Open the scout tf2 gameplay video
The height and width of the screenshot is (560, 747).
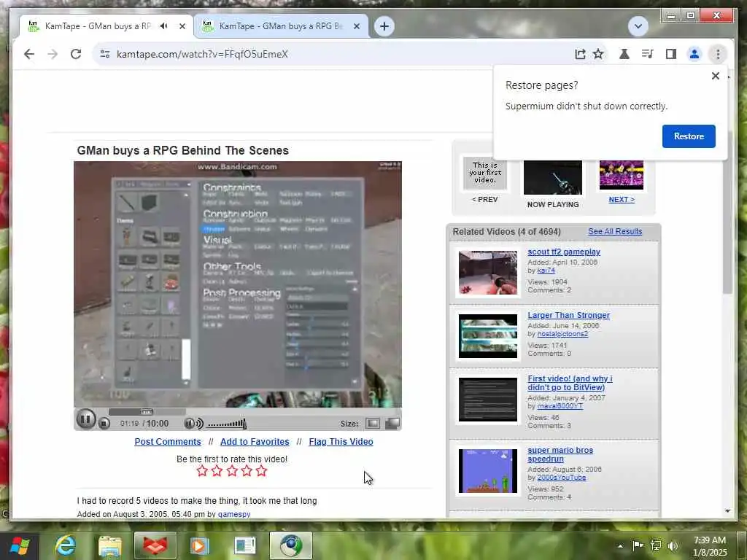[564, 252]
